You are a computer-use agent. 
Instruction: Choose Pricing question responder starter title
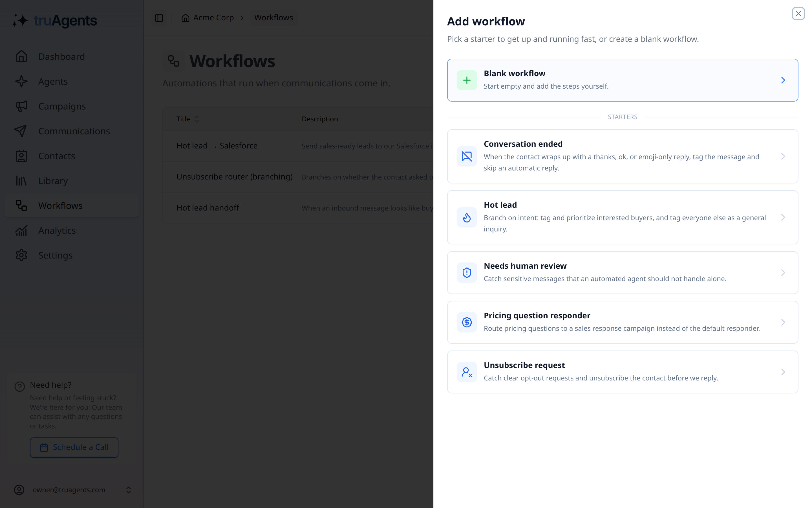(x=537, y=316)
